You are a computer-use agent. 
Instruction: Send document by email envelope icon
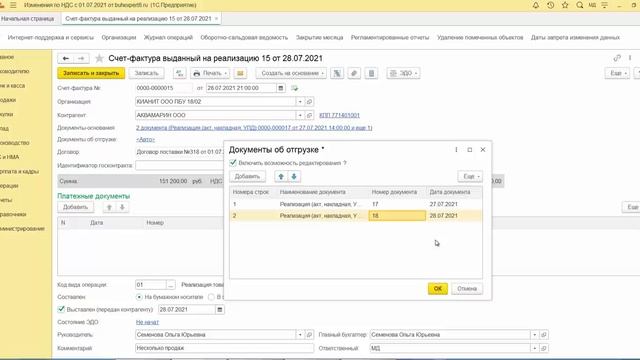(240, 73)
